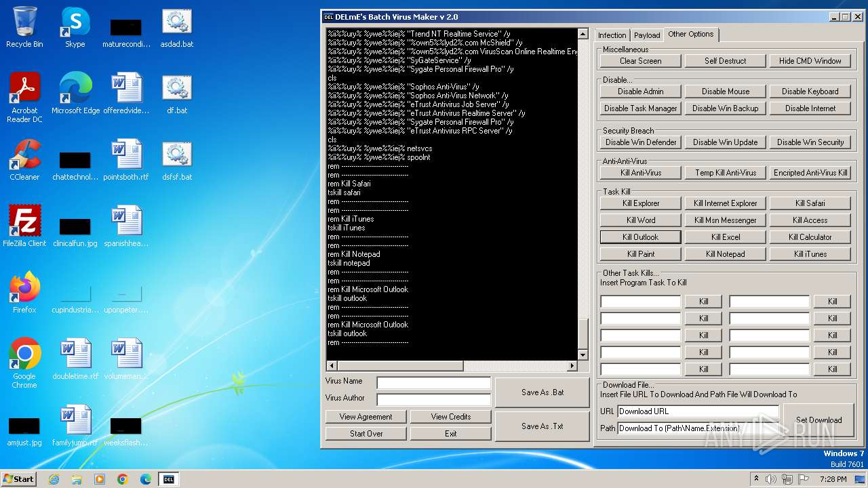
Task: Click Disable Mouse button
Action: pyautogui.click(x=725, y=91)
